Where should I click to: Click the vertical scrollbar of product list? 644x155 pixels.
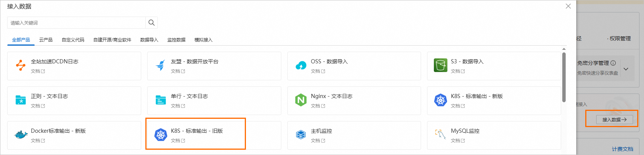(564, 77)
